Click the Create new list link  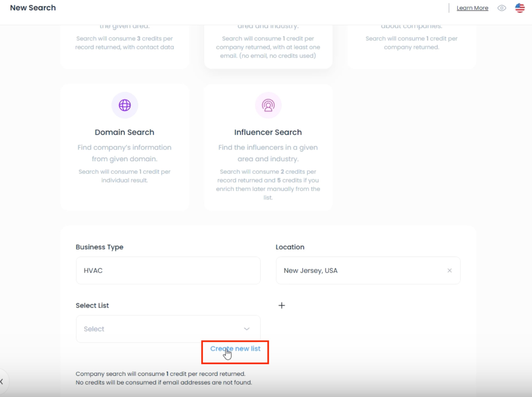coord(235,349)
